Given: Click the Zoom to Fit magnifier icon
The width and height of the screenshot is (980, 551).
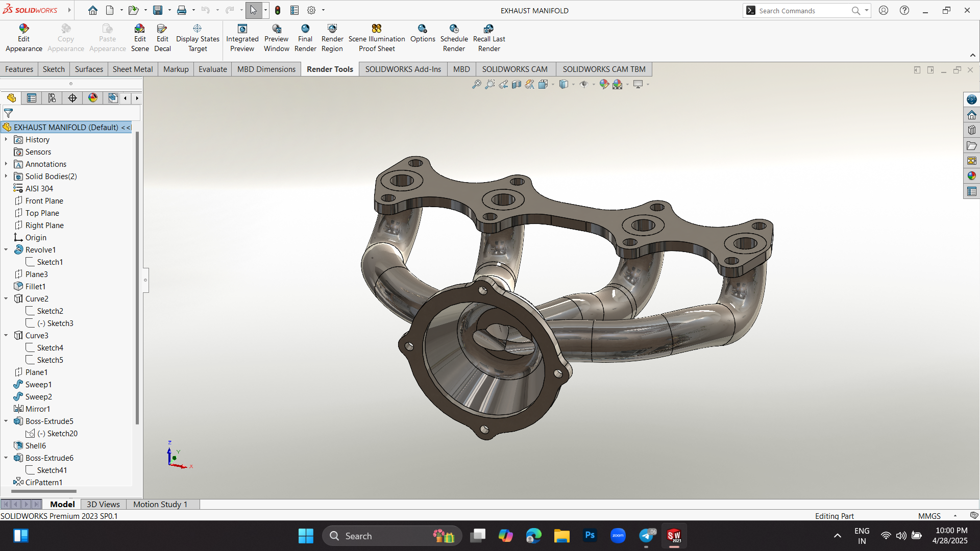Looking at the screenshot, I should click(x=476, y=84).
